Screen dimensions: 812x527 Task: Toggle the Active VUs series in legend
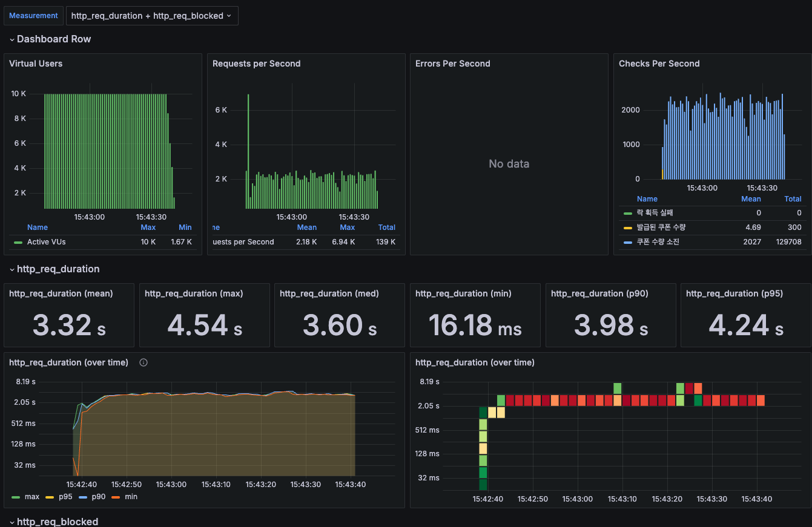point(45,242)
